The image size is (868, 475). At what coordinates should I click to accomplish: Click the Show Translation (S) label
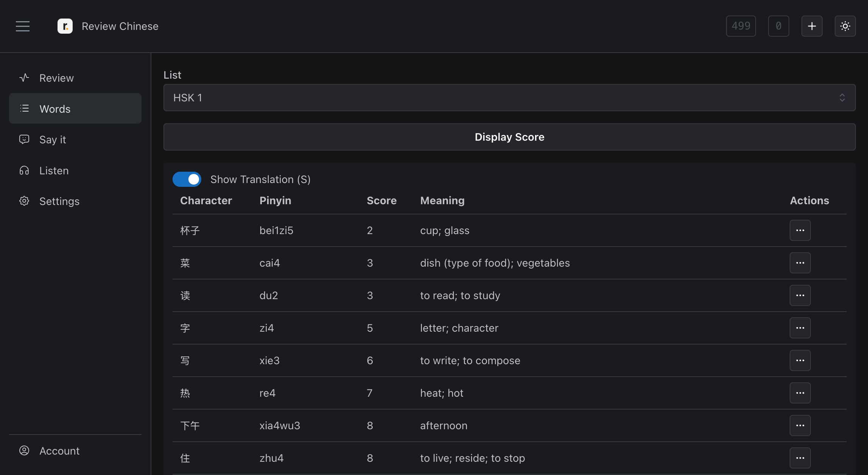(x=260, y=179)
